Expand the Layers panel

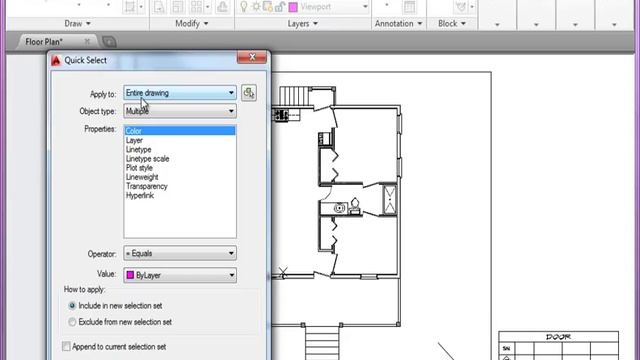coord(302,24)
